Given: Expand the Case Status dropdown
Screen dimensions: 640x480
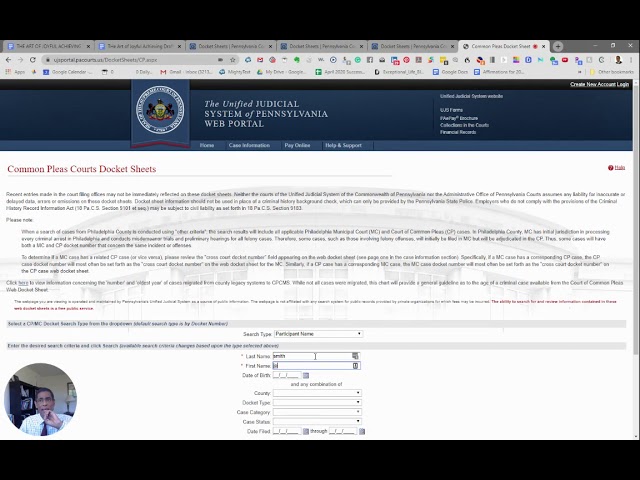Looking at the screenshot, I should coord(317,421).
